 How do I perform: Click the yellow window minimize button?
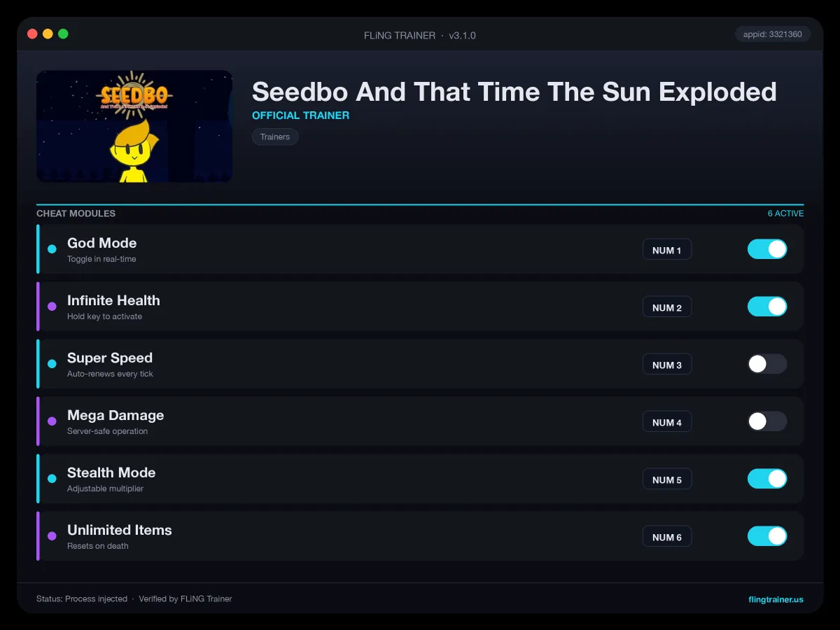point(48,34)
